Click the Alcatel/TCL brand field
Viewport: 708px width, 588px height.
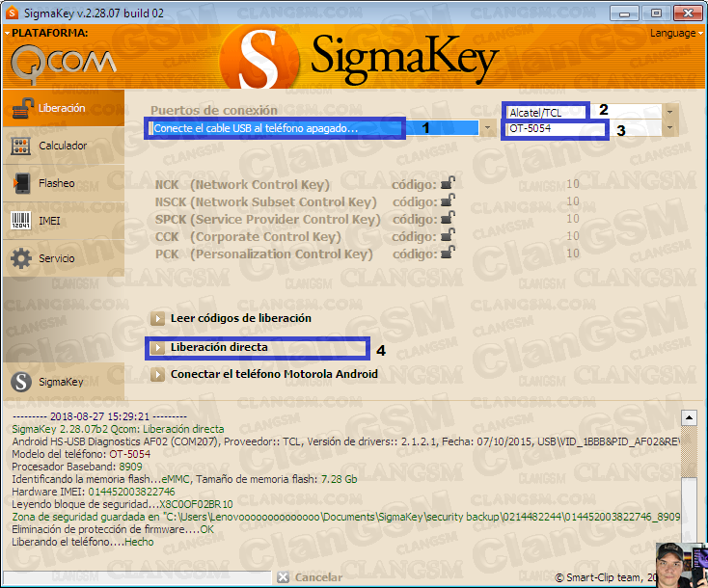point(584,112)
